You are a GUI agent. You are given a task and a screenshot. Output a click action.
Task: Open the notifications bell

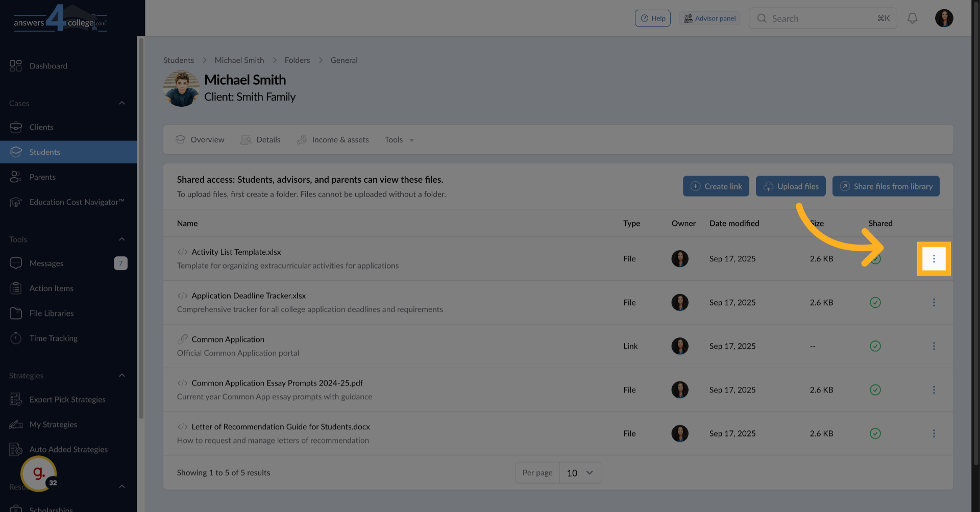pyautogui.click(x=912, y=18)
